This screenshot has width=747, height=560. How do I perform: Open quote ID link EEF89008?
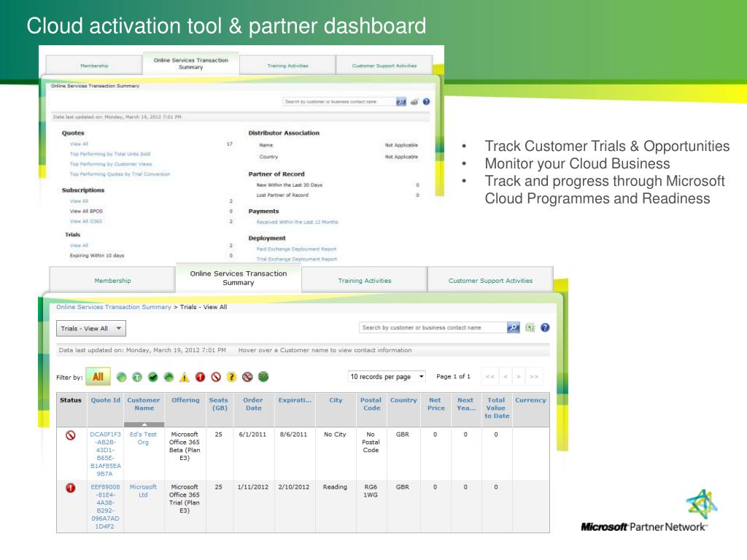[x=105, y=507]
